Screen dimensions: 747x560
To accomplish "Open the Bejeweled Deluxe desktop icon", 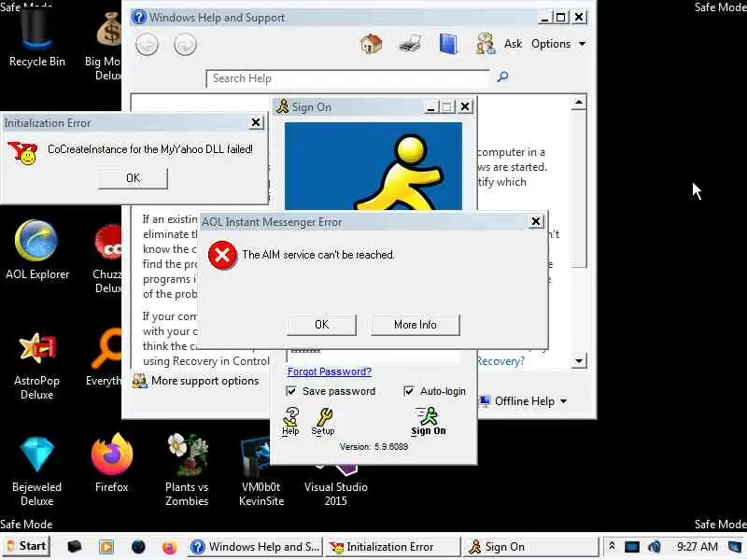I will pos(36,471).
